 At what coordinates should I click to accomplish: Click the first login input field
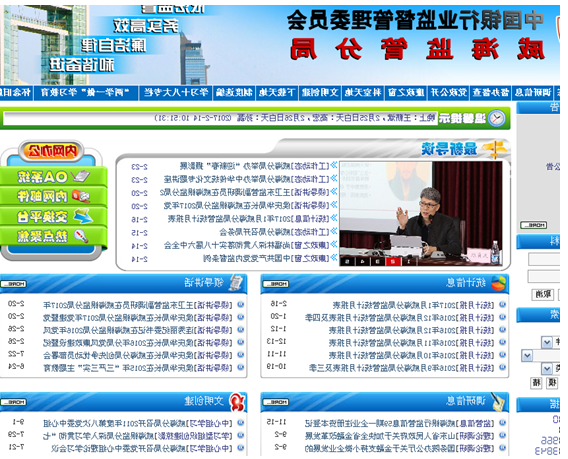[544, 259]
